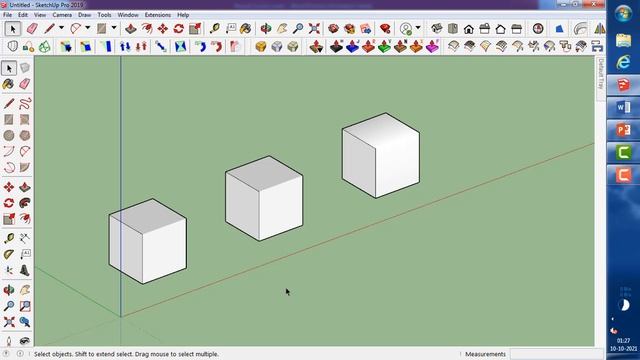Choose the Move tool in top toolbar

click(163, 29)
